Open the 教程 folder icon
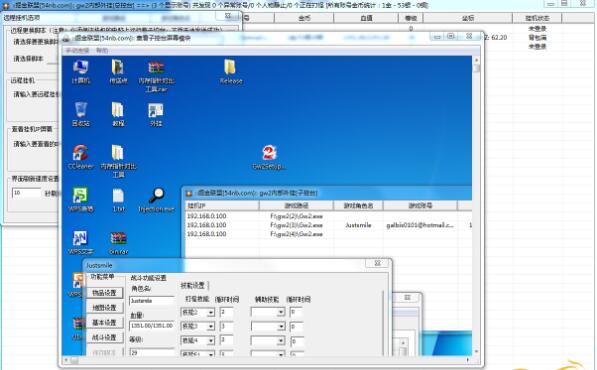Viewport: 597px width, 370px height. [118, 113]
